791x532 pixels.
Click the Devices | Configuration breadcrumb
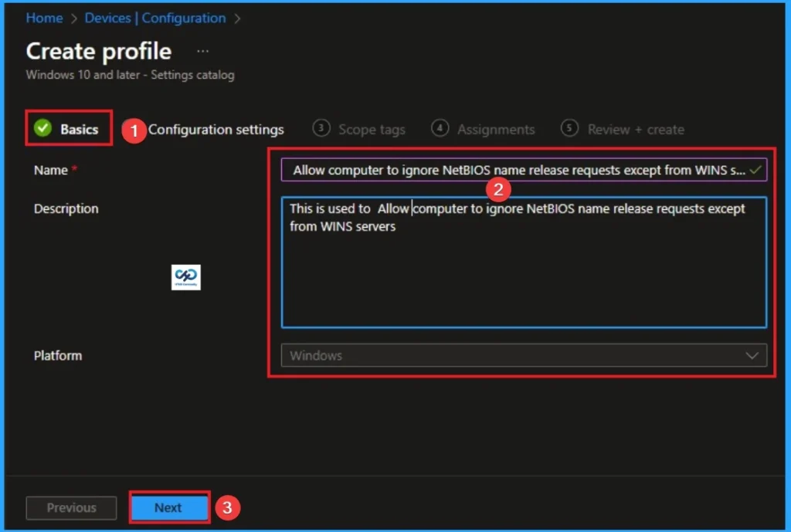pos(154,18)
